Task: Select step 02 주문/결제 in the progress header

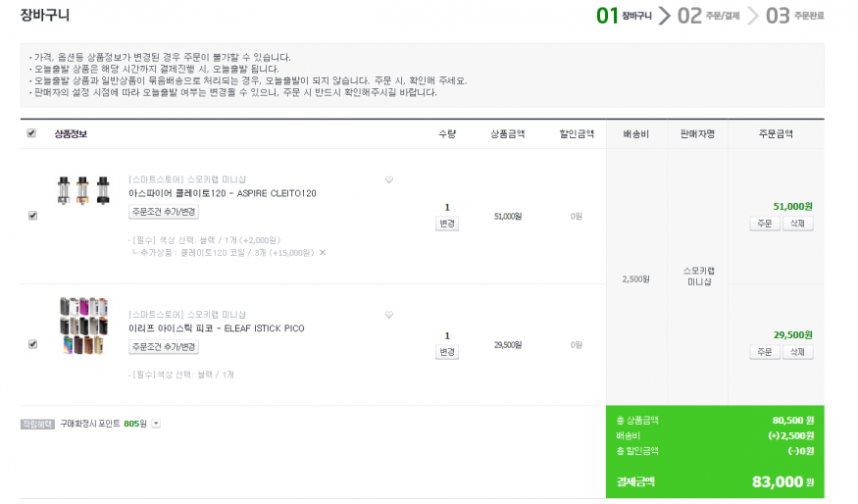Action: point(708,16)
